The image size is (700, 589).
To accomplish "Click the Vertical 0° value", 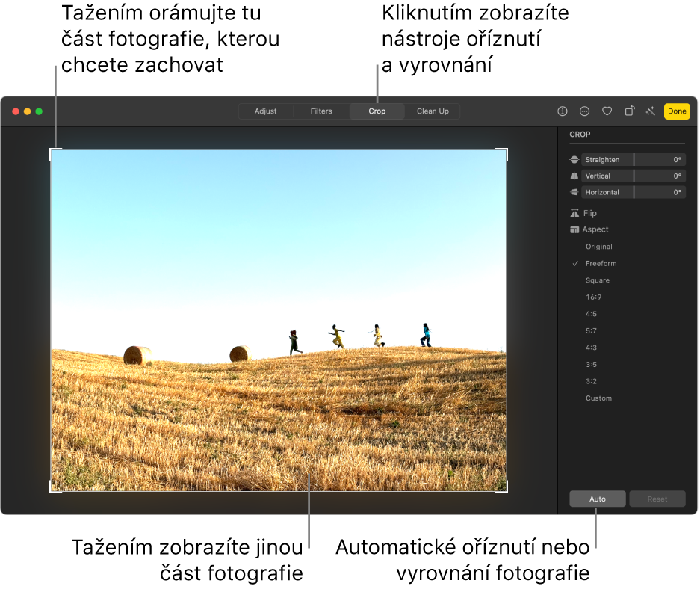I will [x=678, y=176].
